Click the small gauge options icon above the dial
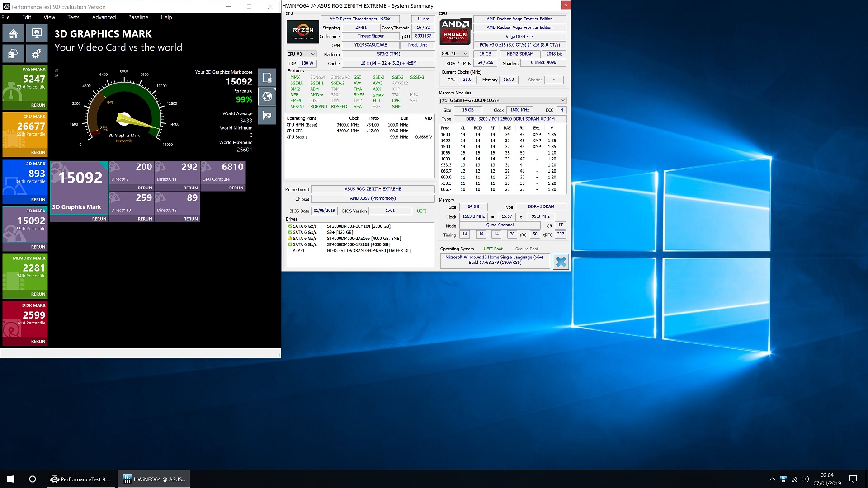Image resolution: width=868 pixels, height=488 pixels. [57, 71]
